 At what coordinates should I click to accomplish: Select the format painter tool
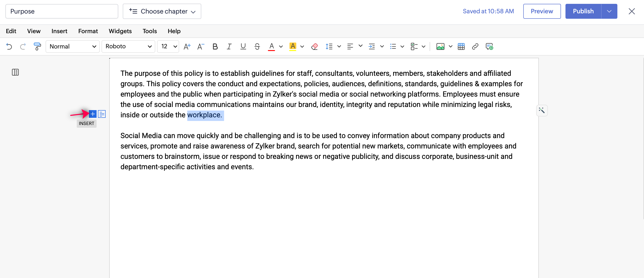[37, 46]
